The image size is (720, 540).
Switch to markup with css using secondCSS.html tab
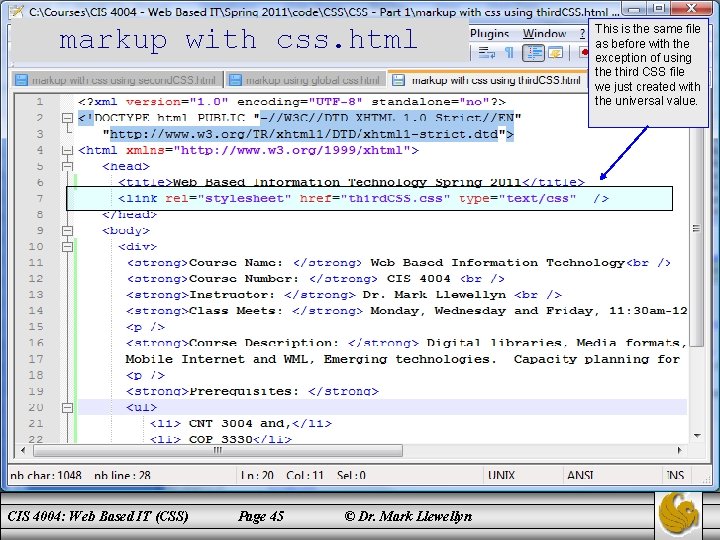(117, 80)
